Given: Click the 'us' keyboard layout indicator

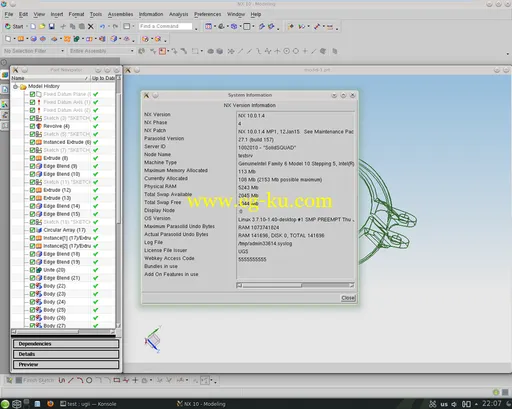Looking at the screenshot, I should point(444,404).
